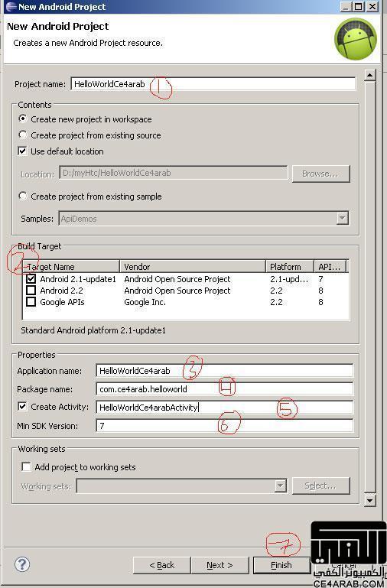This screenshot has width=387, height=588.
Task: Select 'Android Open Source Project' vendor for Android 2.2
Action: [177, 291]
